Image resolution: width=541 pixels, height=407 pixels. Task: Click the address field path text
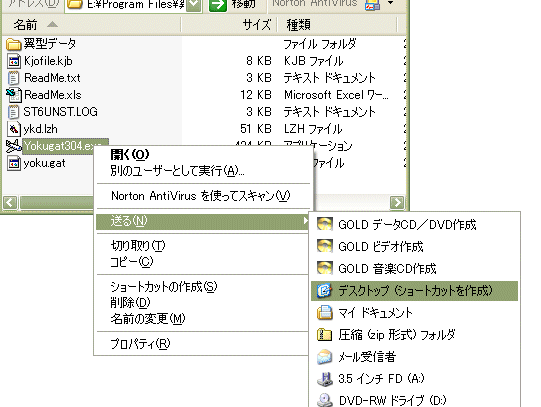[136, 4]
